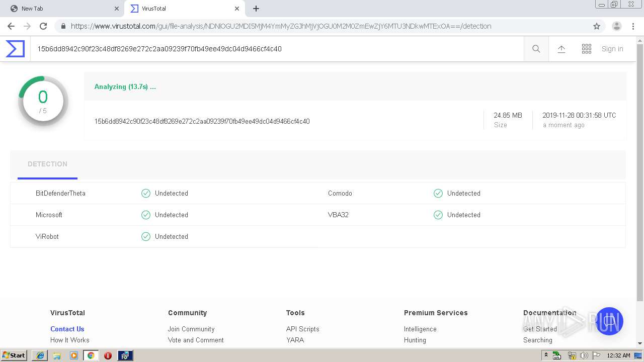Launch Internet Explorer from taskbar
The height and width of the screenshot is (362, 644).
point(40,355)
